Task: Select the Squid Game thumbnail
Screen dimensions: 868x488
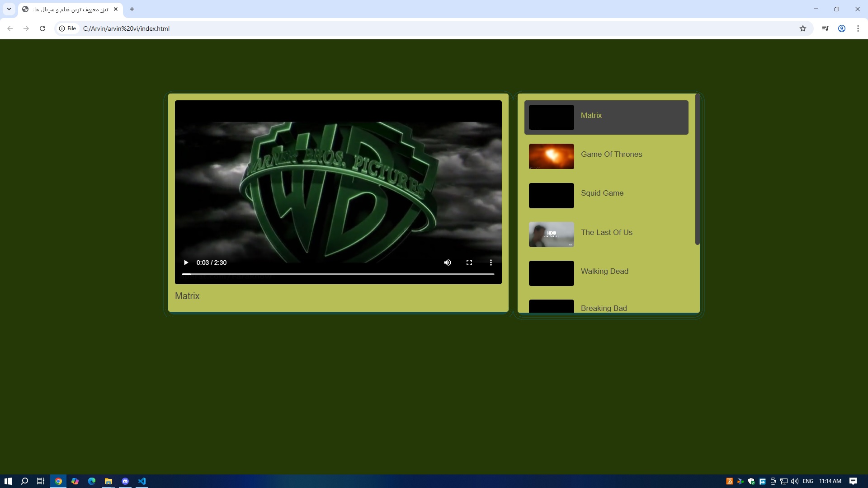Action: coord(551,196)
